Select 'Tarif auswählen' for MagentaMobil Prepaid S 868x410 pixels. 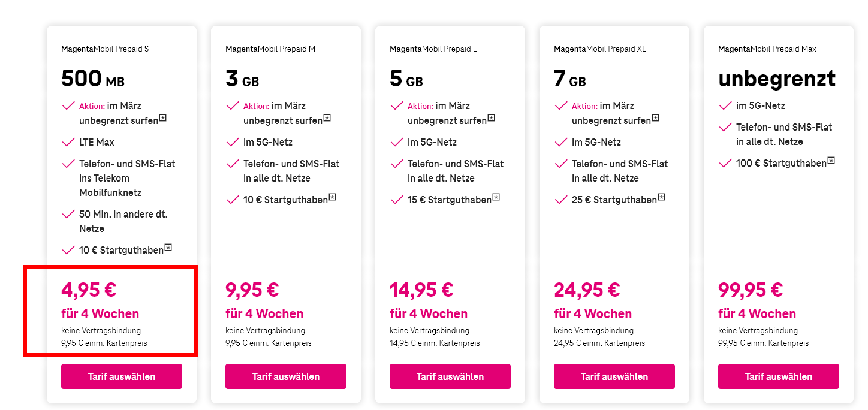pos(122,376)
